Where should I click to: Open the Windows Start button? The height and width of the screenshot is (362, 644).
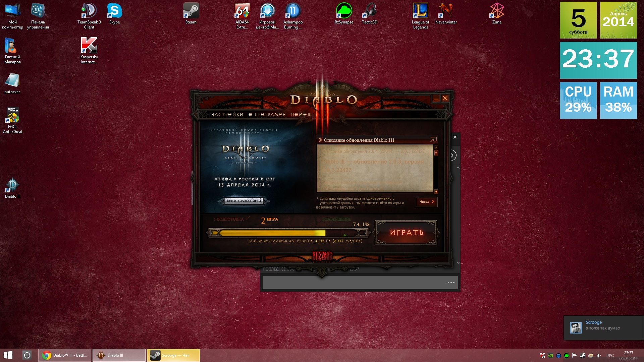click(8, 355)
